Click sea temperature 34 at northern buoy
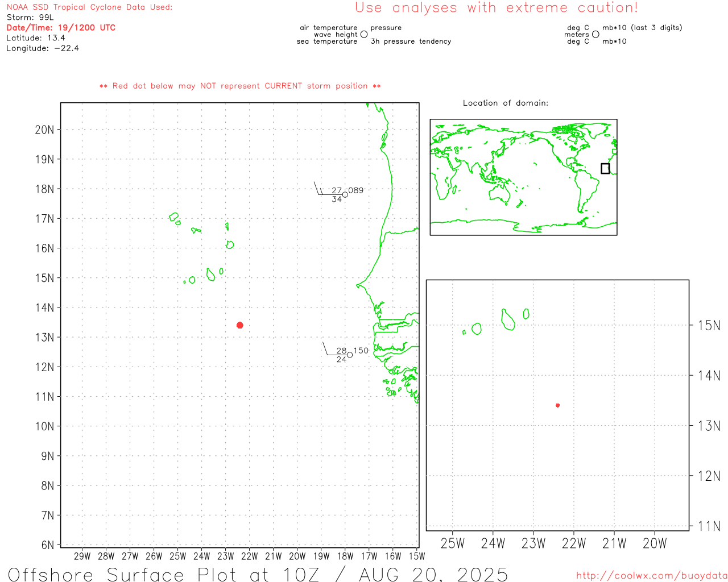728x582 pixels. tap(337, 199)
